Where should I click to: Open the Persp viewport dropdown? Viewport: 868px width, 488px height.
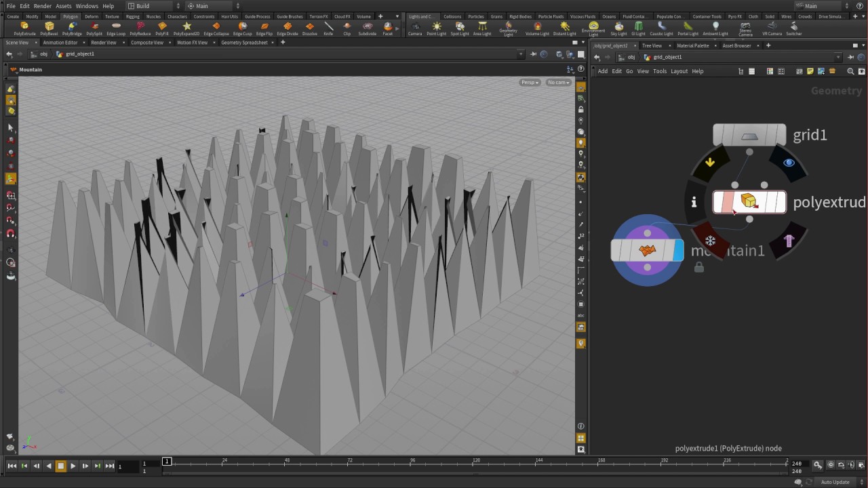click(x=530, y=82)
